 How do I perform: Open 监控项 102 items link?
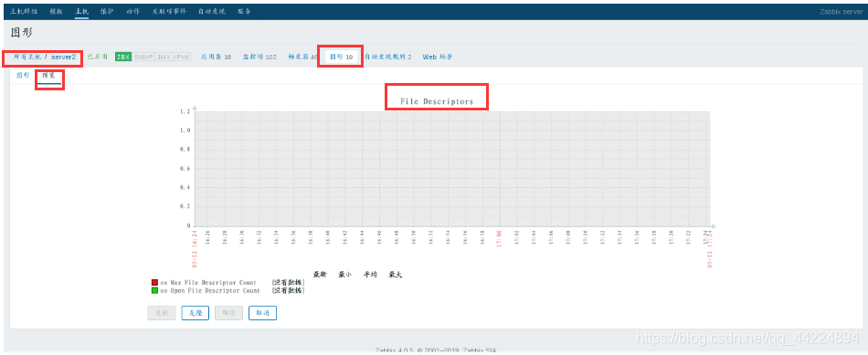pyautogui.click(x=259, y=57)
